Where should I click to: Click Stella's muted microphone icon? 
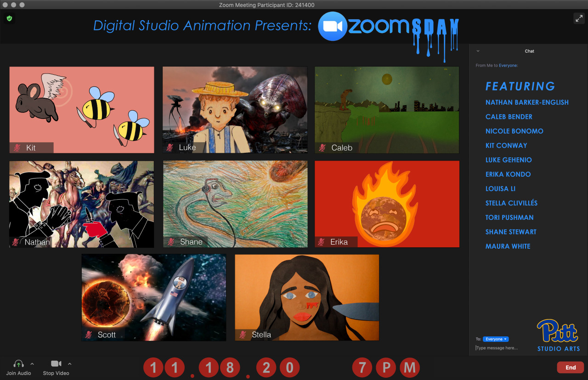(x=243, y=335)
